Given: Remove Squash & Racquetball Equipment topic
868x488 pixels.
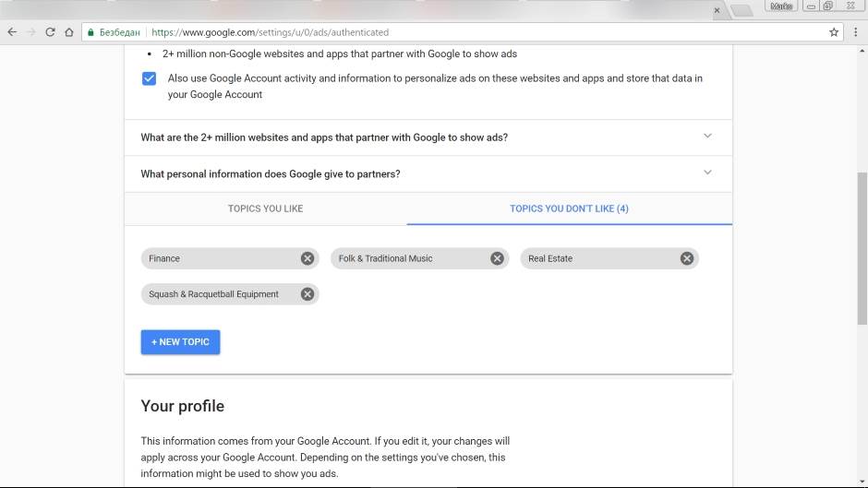Looking at the screenshot, I should tap(307, 294).
